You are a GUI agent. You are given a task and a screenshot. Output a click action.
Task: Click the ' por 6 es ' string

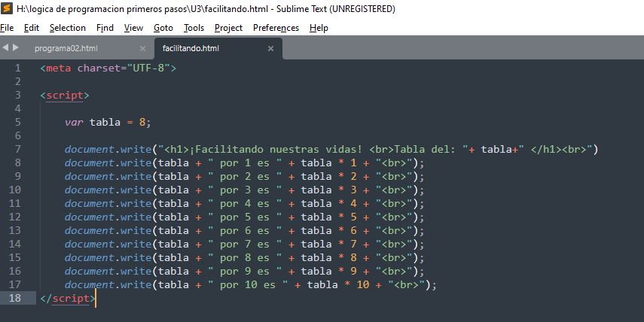(x=245, y=230)
